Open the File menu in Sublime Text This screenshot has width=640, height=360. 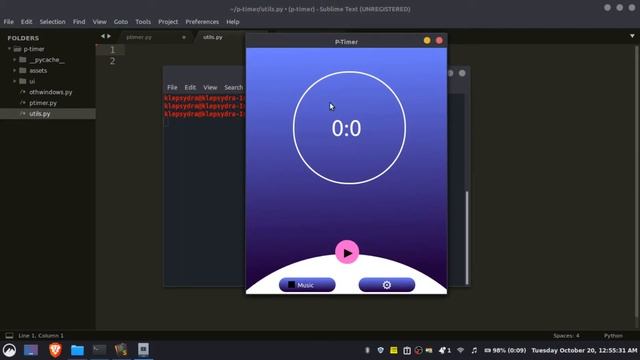pyautogui.click(x=9, y=22)
